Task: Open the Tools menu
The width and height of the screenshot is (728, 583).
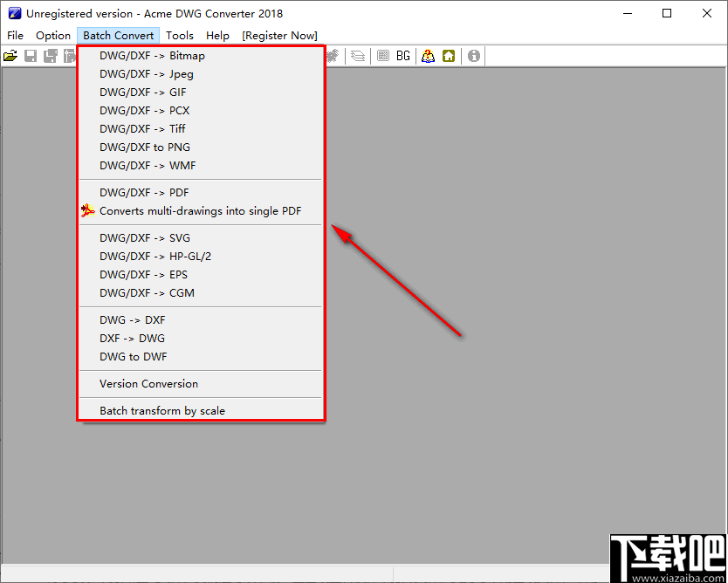Action: [x=180, y=35]
